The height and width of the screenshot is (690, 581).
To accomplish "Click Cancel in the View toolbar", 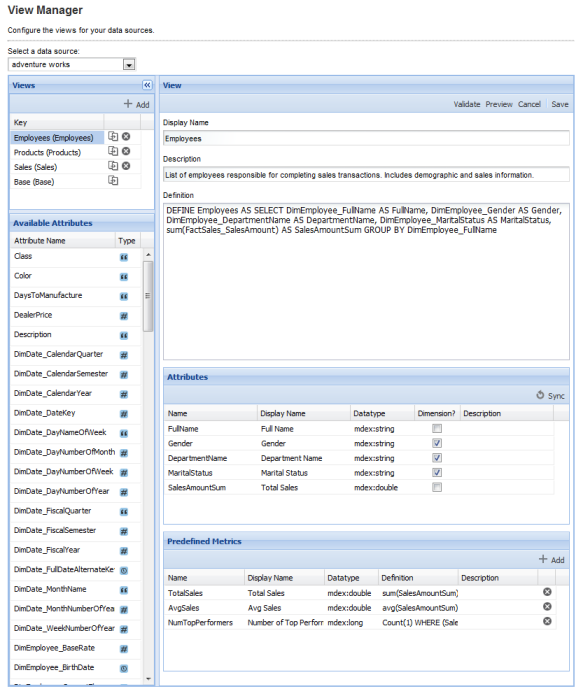I will coord(529,104).
